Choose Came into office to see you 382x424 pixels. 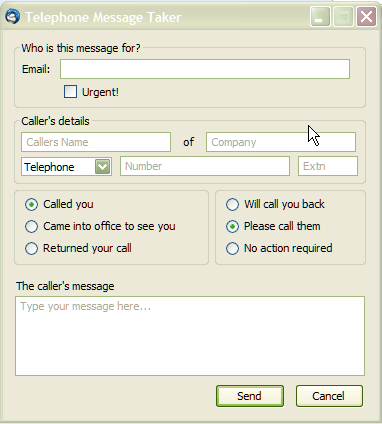(31, 226)
